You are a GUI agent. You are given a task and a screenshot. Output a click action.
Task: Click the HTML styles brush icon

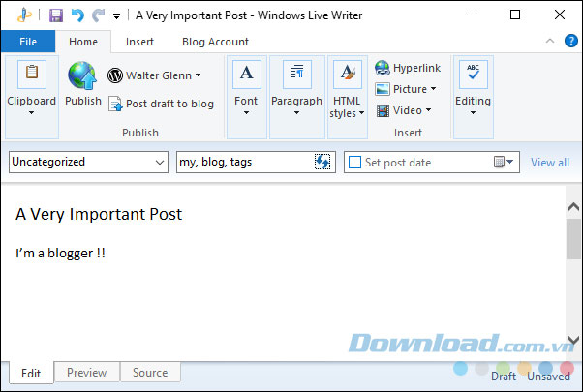348,75
